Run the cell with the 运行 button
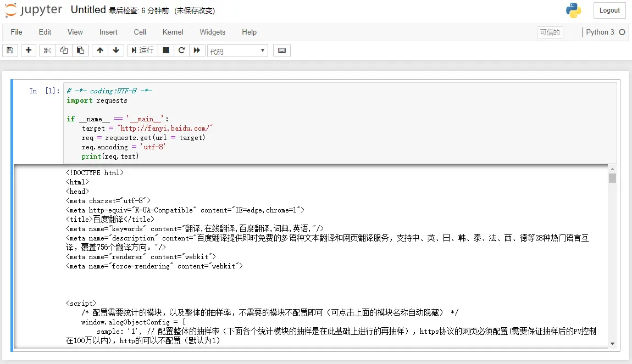Image resolution: width=632 pixels, height=364 pixels. 141,50
